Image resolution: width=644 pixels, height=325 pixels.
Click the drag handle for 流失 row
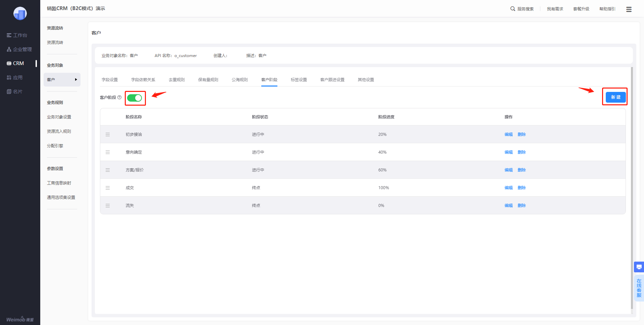click(x=108, y=206)
